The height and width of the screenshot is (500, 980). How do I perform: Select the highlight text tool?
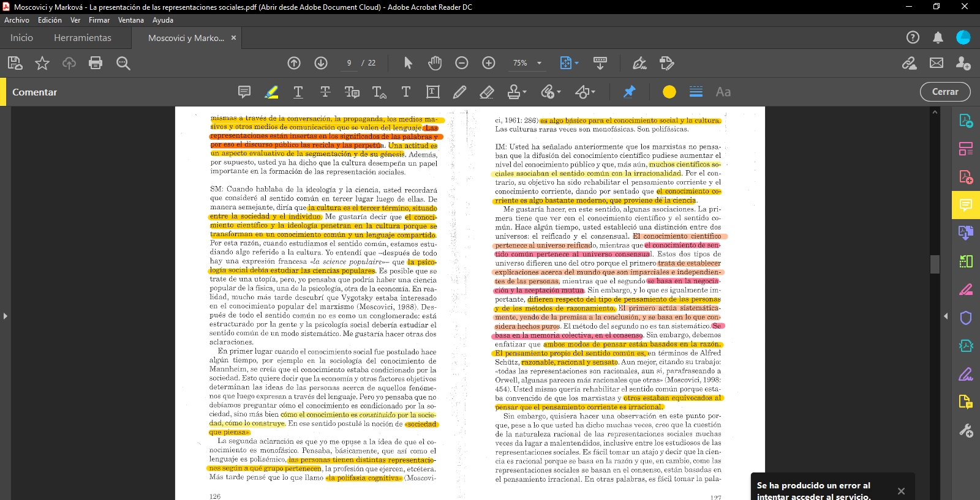271,92
